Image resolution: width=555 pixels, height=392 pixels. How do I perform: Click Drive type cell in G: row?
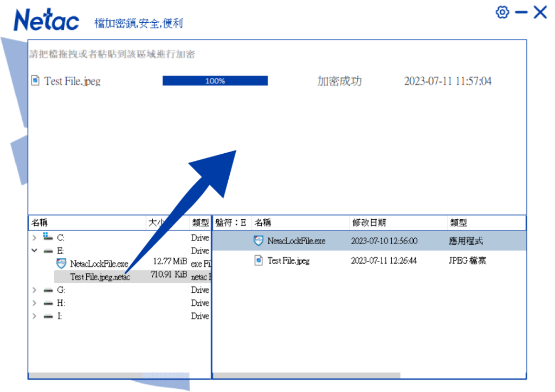coord(200,290)
